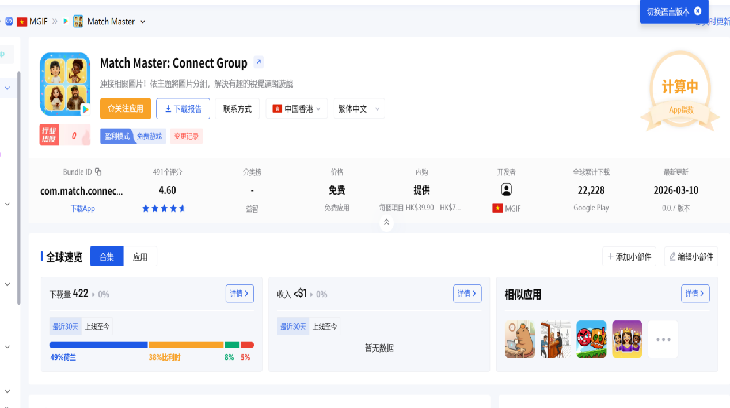Select the 最近30天 toggle in downloads card

(x=65, y=326)
